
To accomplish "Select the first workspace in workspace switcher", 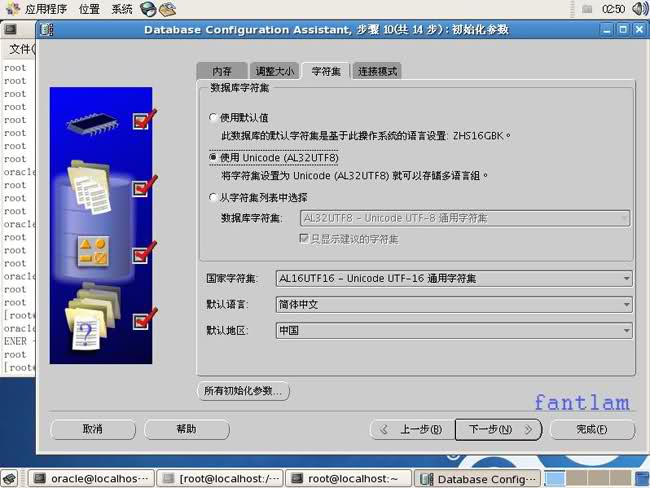I will pos(555,478).
